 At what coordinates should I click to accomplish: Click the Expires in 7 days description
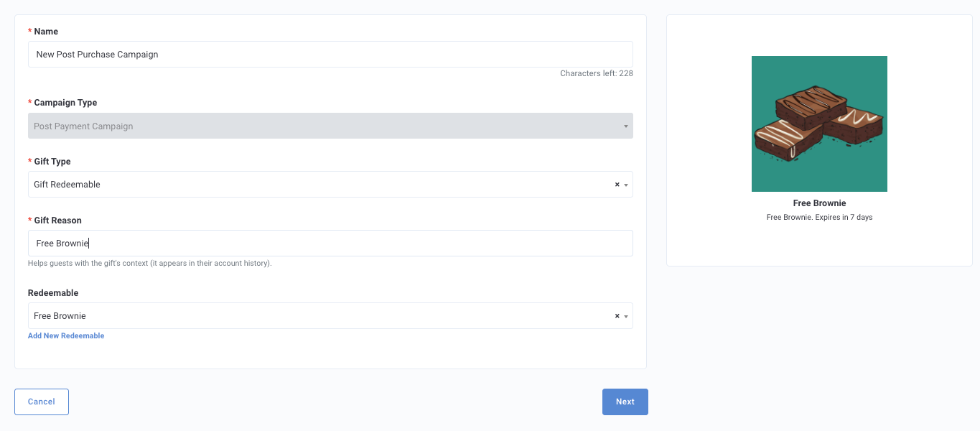(819, 217)
